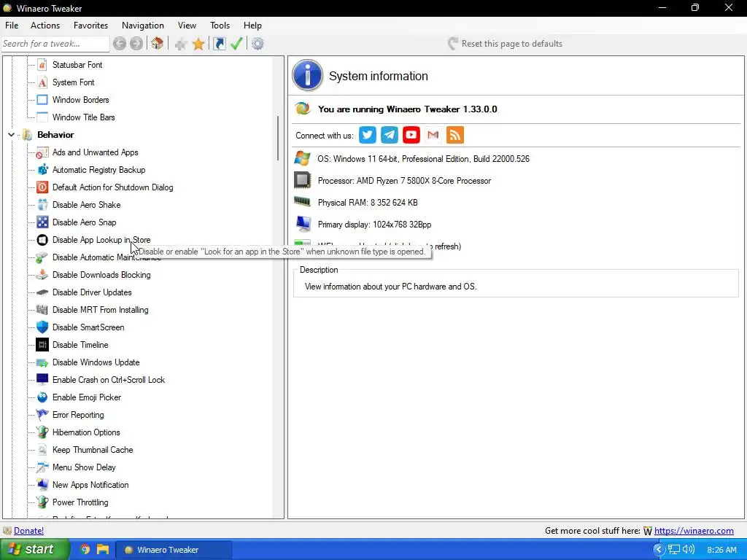Click the OS Windows 11 info line
The image size is (747, 560).
424,159
